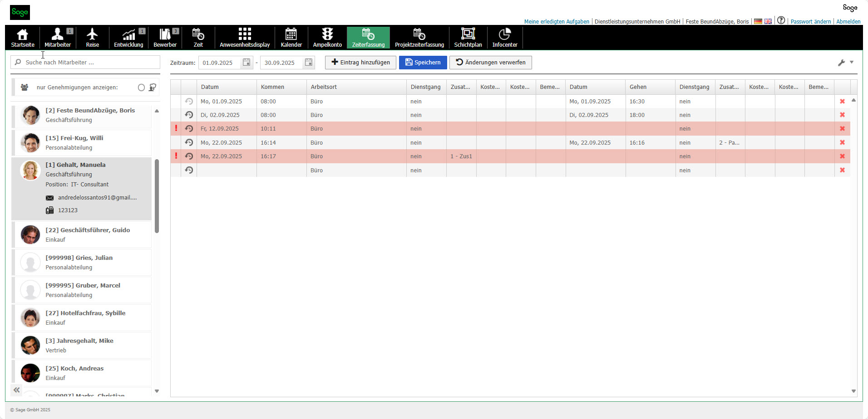
Task: Delete the Mo, 22.09.2025 row entry
Action: tap(843, 142)
